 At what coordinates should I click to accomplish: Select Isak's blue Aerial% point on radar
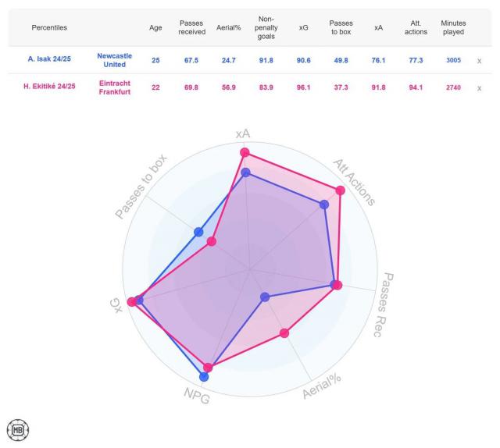tap(265, 297)
